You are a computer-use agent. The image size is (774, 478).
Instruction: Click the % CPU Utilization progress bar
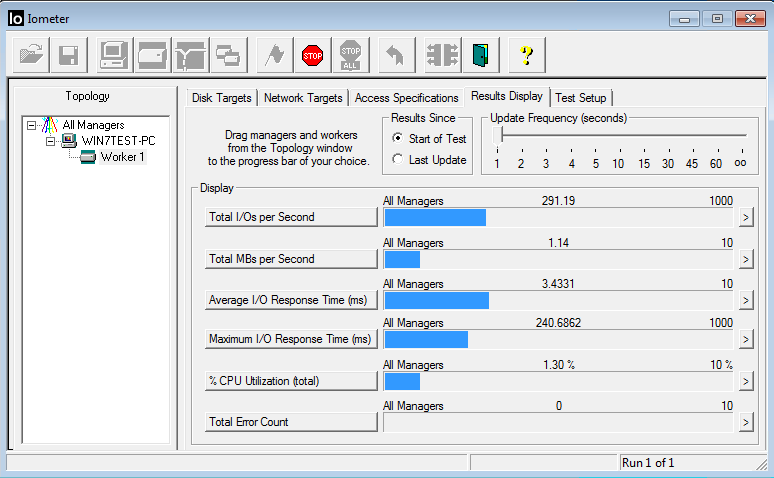click(558, 381)
